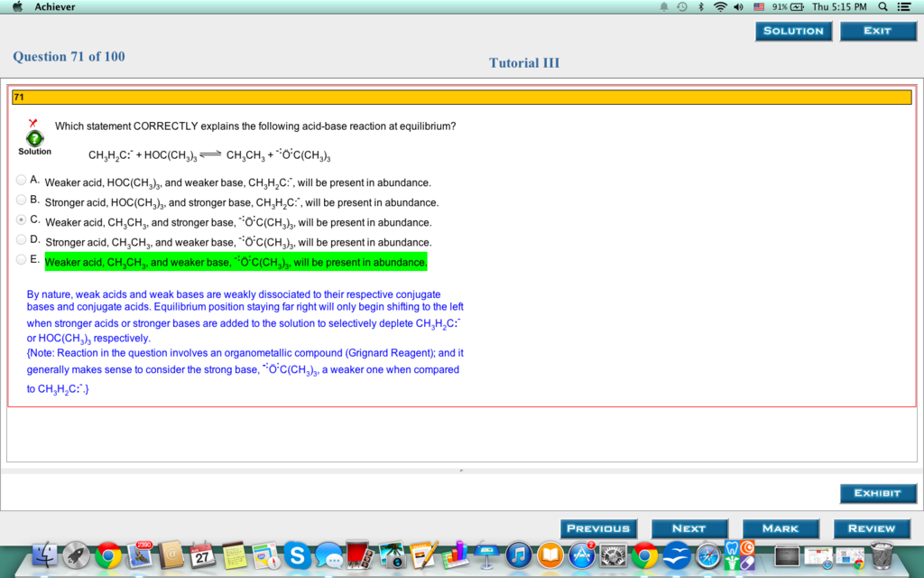Open the App Store dock icon
The image size is (924, 578).
[581, 555]
